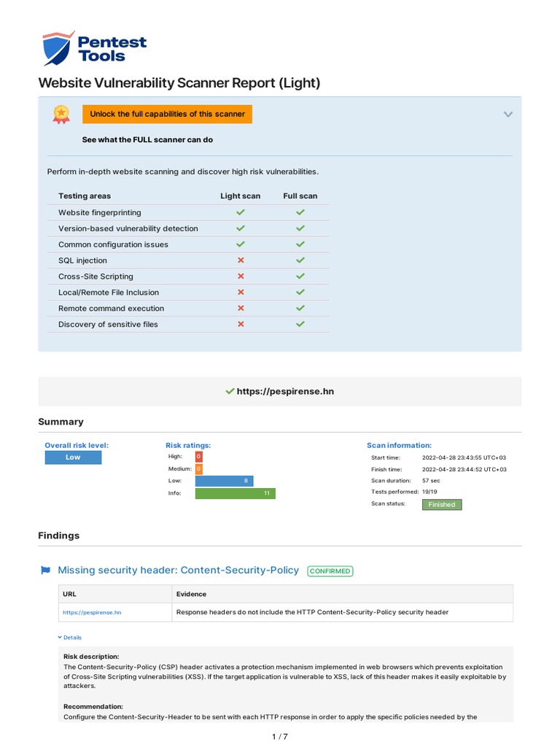Screen dimensions: 560x747
Task: Click the 'Light scan' column header
Action: coord(241,196)
